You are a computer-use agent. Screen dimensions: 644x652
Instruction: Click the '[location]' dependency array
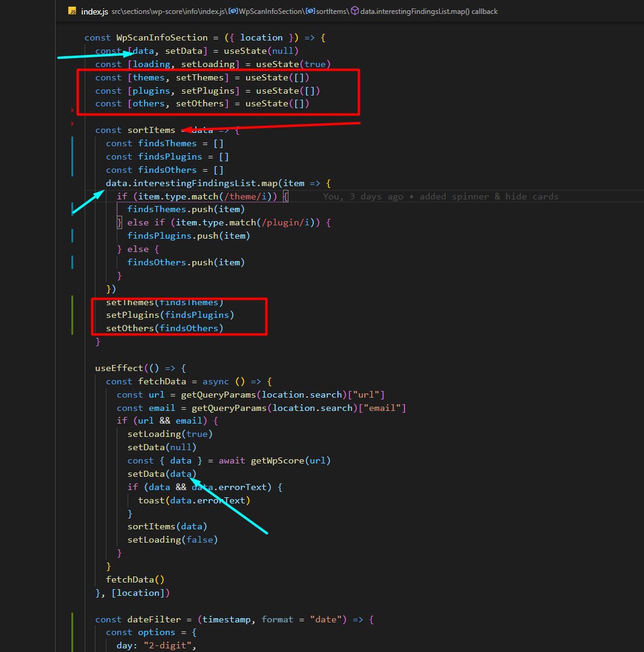pyautogui.click(x=138, y=593)
